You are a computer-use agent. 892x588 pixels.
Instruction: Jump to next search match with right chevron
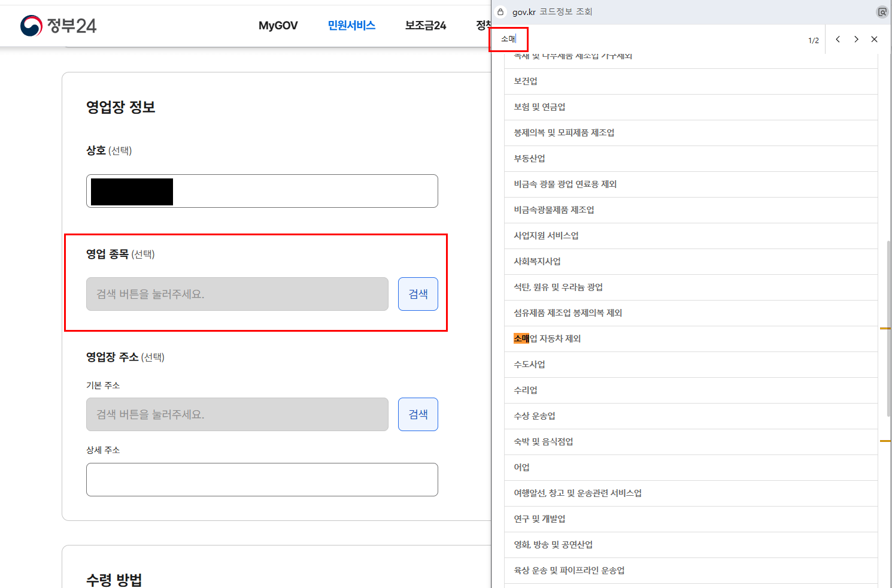(x=856, y=39)
